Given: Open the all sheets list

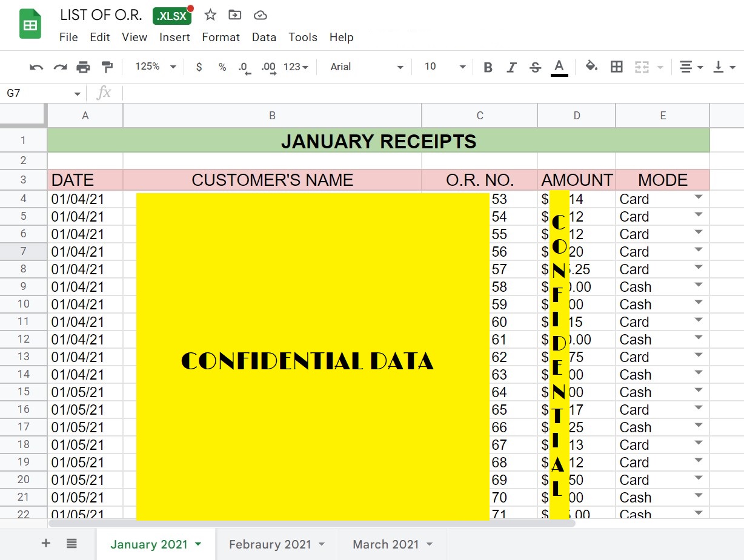Looking at the screenshot, I should point(71,544).
